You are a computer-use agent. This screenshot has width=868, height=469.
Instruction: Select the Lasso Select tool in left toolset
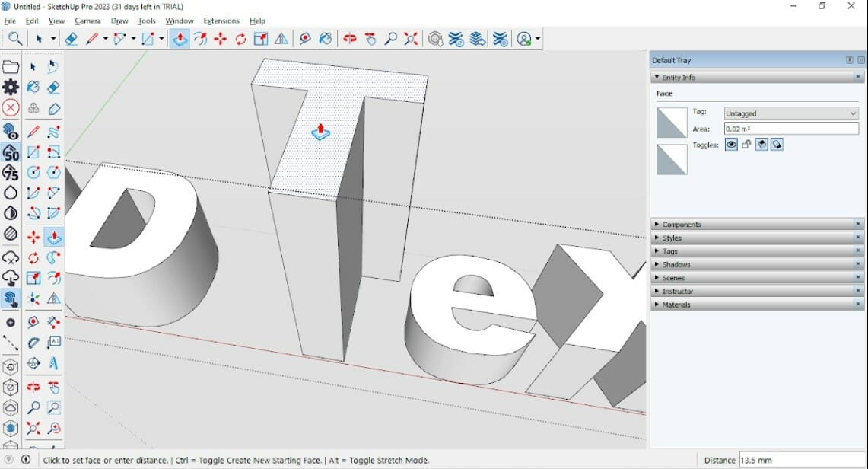click(x=53, y=66)
